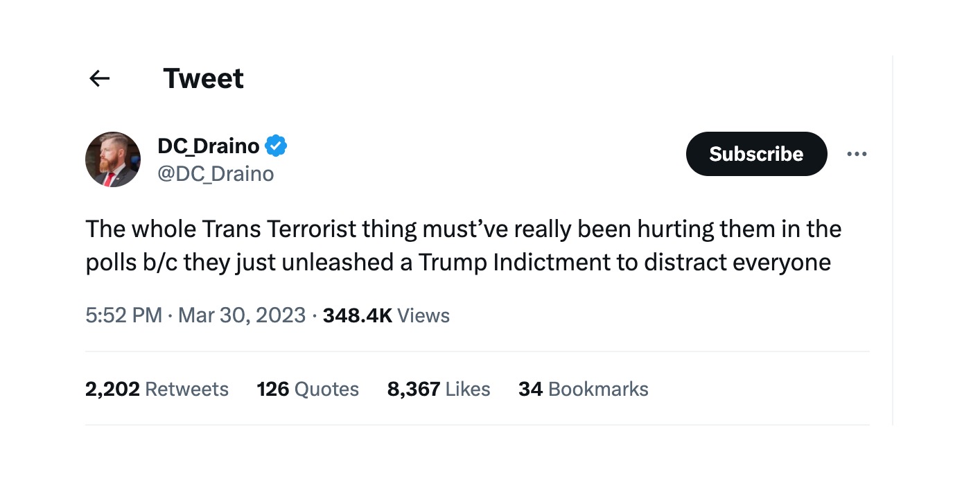Select the Tweet header label
This screenshot has width=980, height=488.
tap(203, 78)
